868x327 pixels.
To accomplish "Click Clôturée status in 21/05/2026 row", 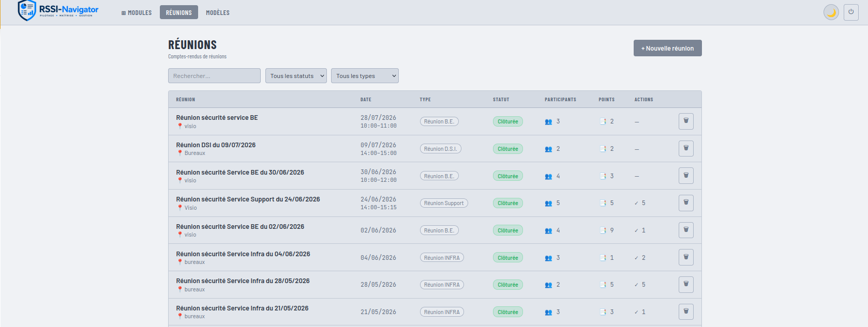I will (x=508, y=312).
